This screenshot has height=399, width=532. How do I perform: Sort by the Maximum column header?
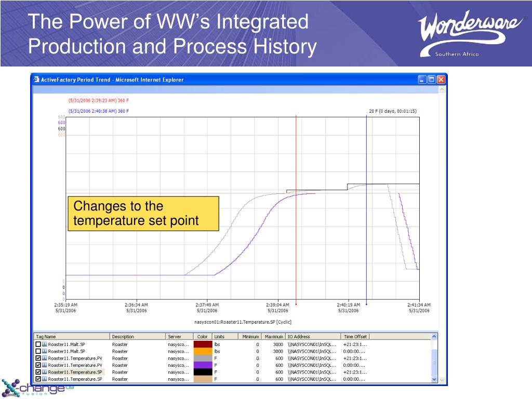(273, 337)
